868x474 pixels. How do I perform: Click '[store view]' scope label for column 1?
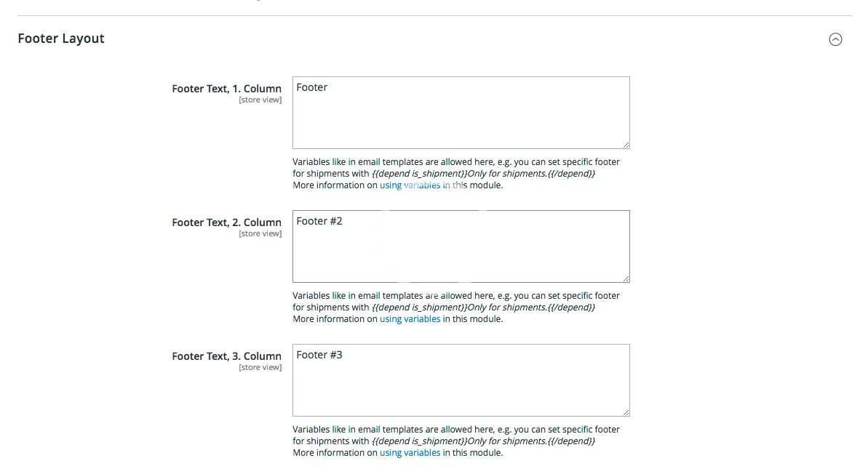tap(260, 100)
